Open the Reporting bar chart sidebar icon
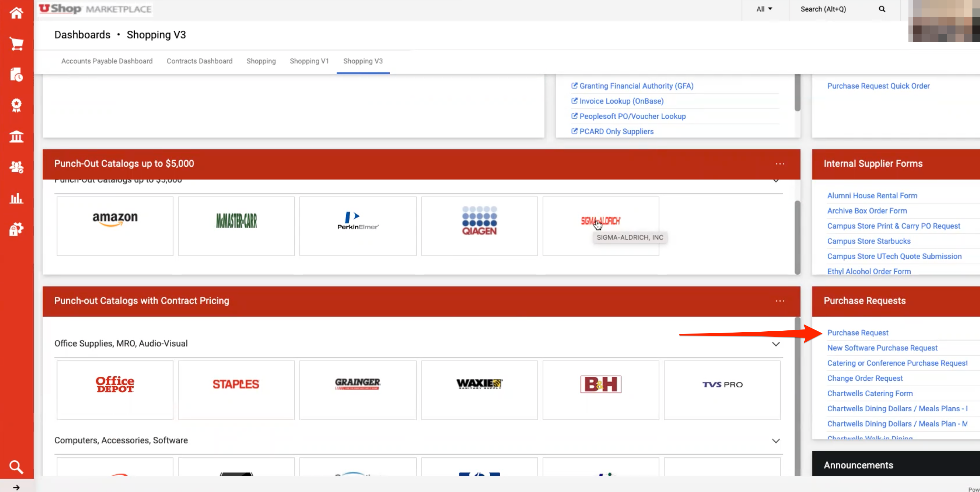980x492 pixels. [x=16, y=198]
